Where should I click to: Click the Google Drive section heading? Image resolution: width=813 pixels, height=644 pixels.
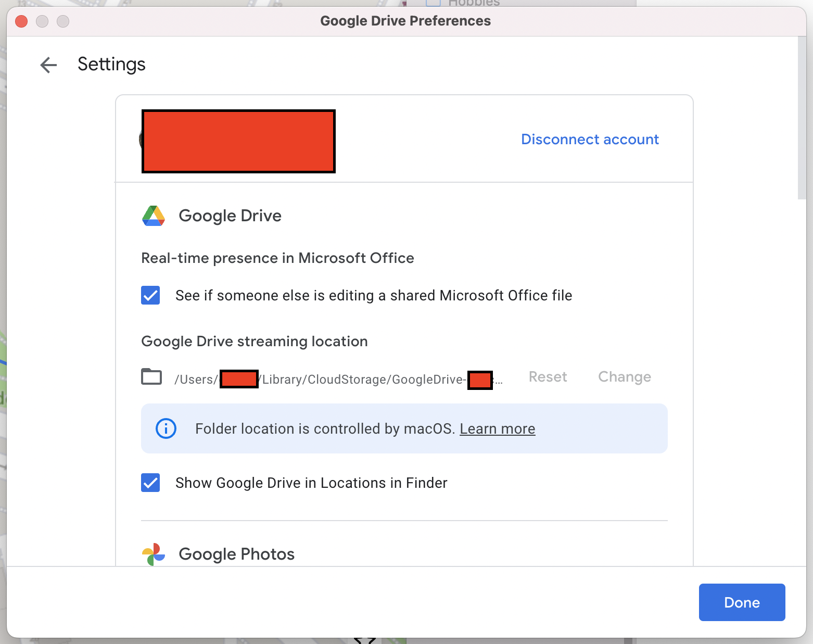coord(230,216)
